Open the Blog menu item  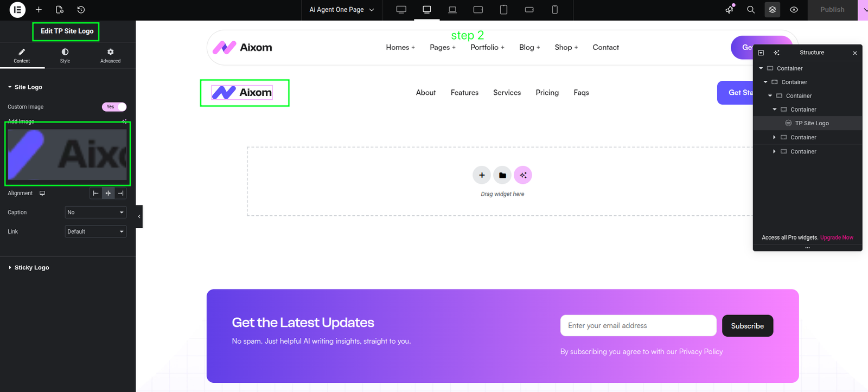(x=529, y=47)
